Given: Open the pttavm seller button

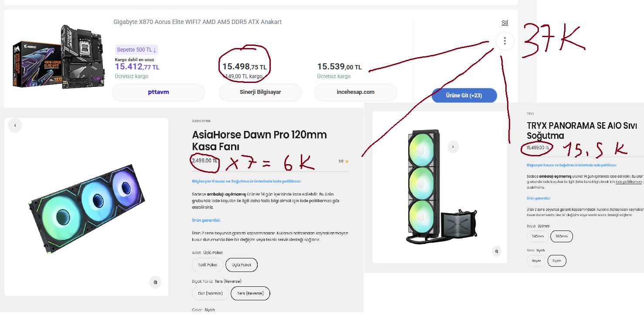Looking at the screenshot, I should pos(159,92).
